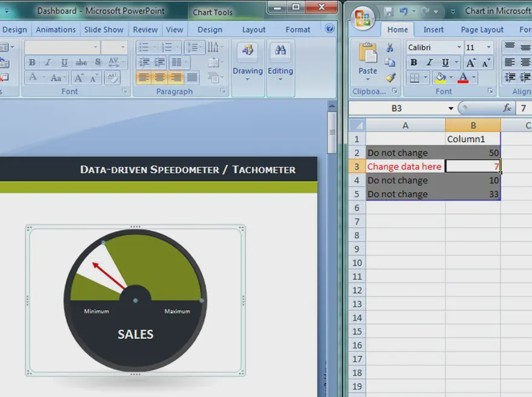Screen dimensions: 532x397
Task: Click the Excel Insert Function fx icon
Action: click(x=507, y=108)
